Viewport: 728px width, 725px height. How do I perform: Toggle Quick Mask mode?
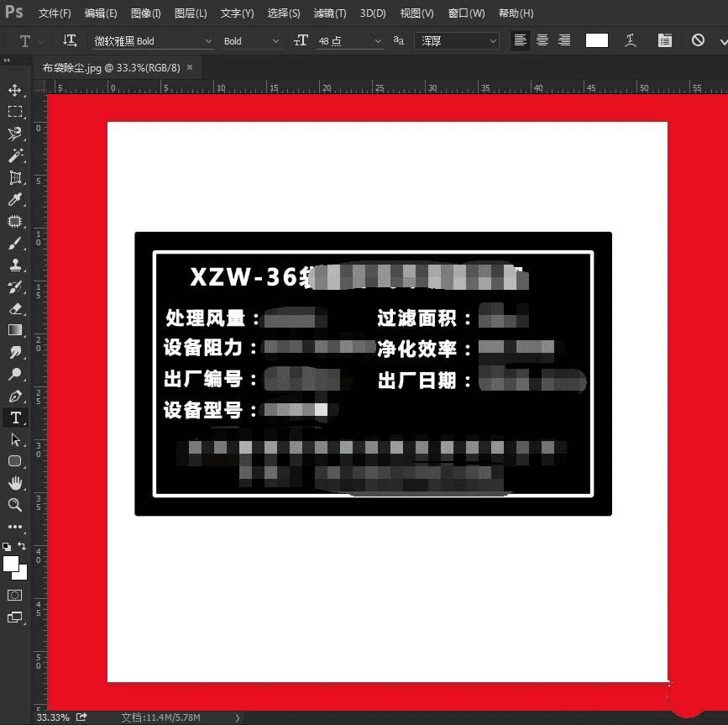pos(15,596)
